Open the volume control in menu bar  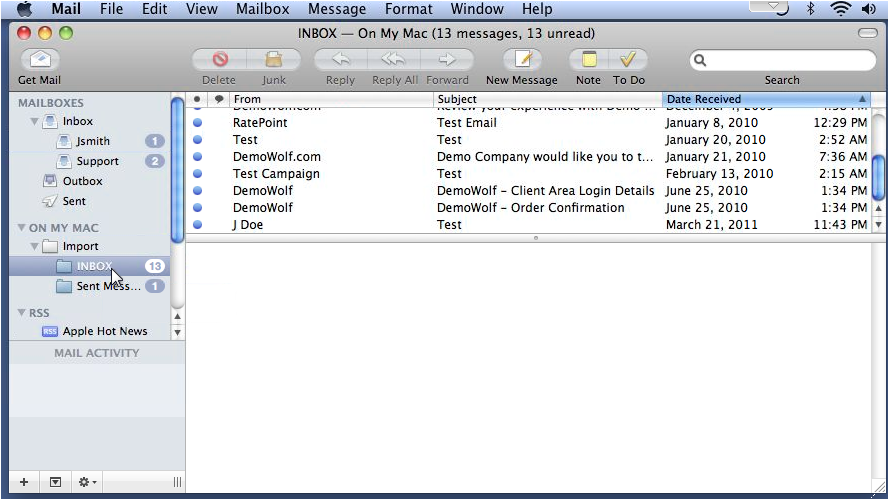(x=869, y=9)
